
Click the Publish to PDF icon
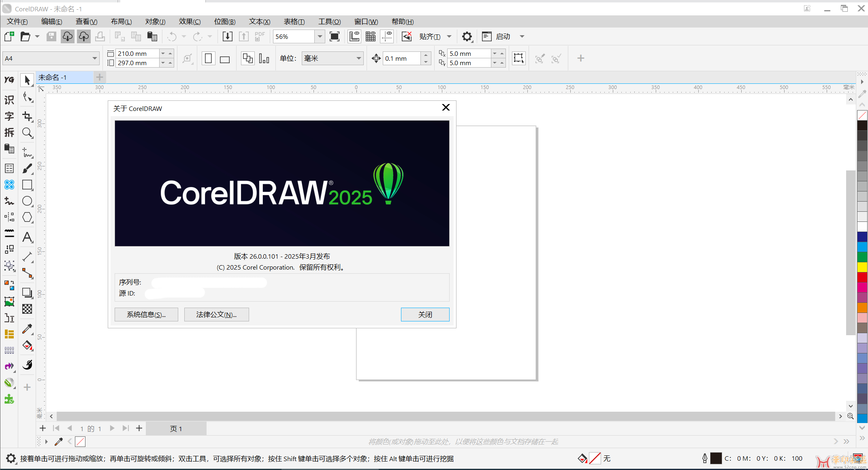pyautogui.click(x=260, y=36)
